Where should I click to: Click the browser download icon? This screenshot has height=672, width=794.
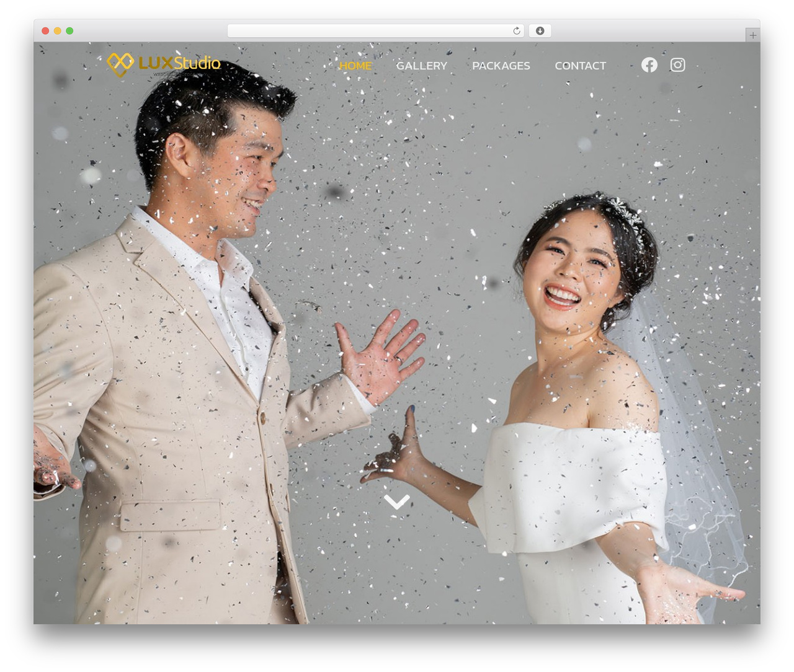(x=540, y=31)
